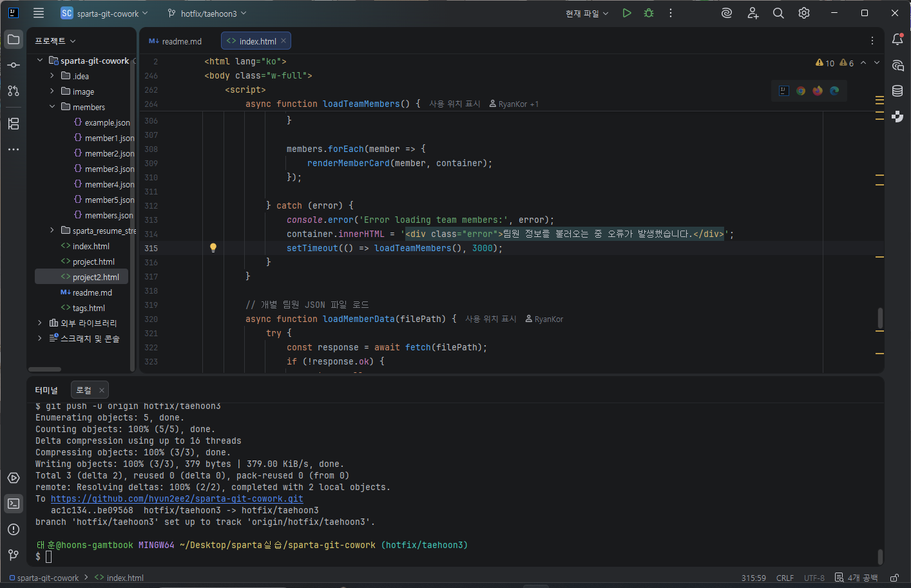Toggle read-only lock icon in status bar

pos(894,578)
